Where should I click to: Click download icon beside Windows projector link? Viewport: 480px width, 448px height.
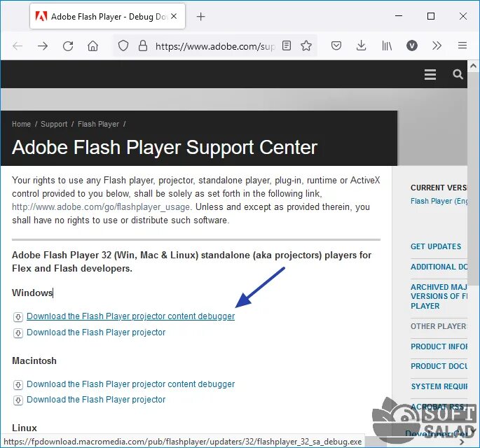point(18,333)
